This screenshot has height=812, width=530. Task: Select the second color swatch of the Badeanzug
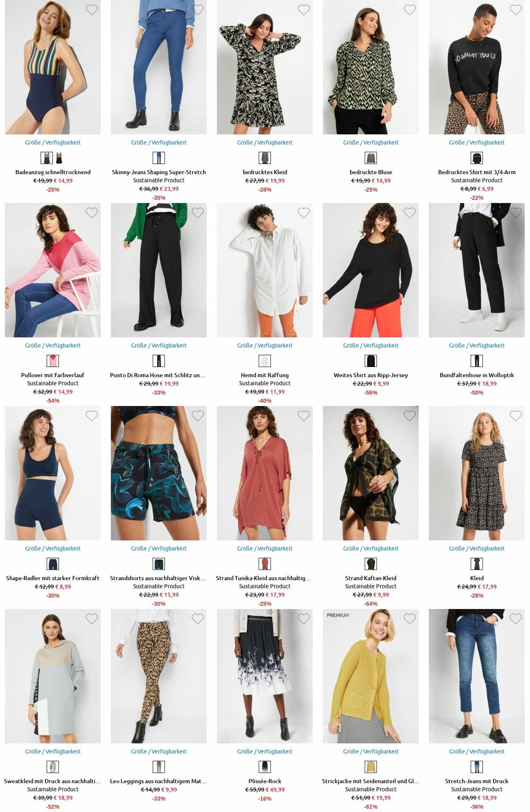pos(59,158)
